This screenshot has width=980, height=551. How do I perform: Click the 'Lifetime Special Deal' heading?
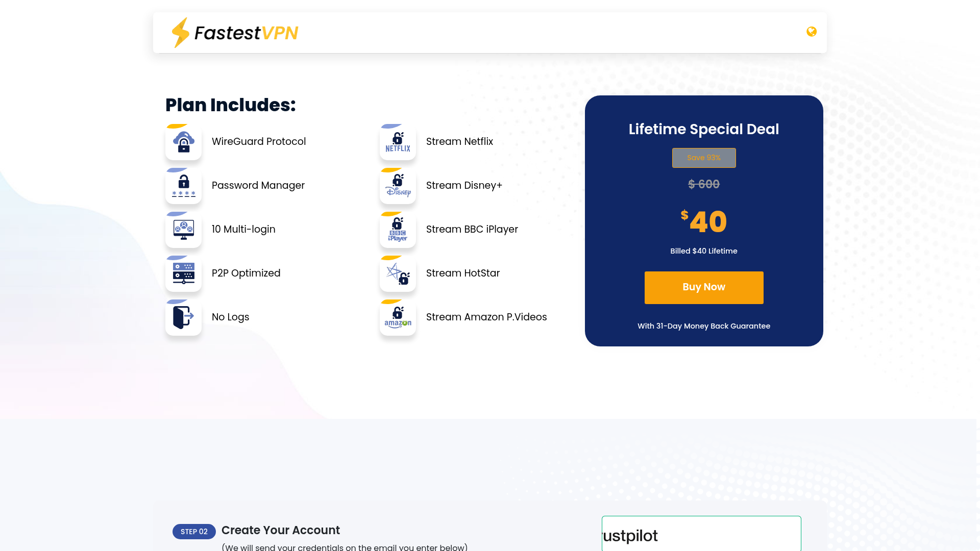[x=704, y=129]
